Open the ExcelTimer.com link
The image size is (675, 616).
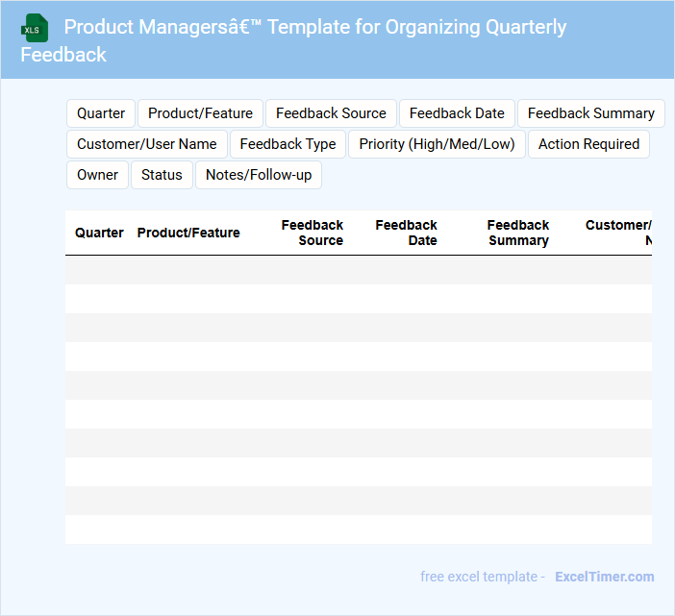coord(604,577)
